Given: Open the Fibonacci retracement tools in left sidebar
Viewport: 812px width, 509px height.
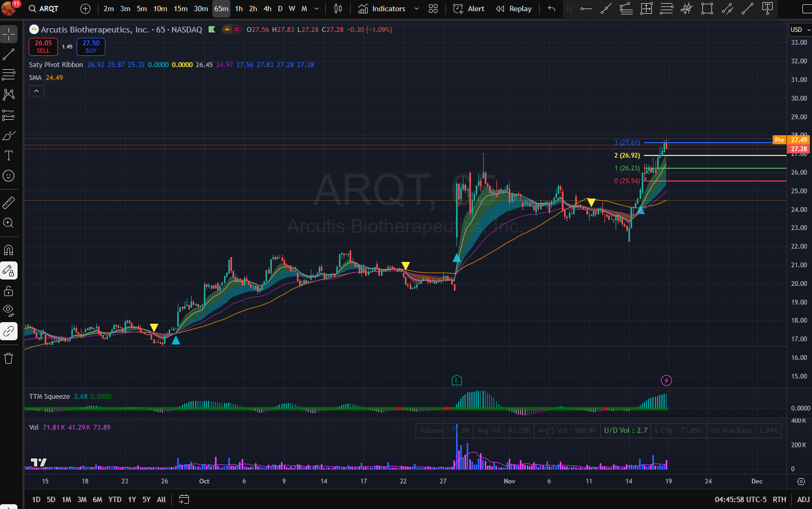Looking at the screenshot, I should click(9, 75).
